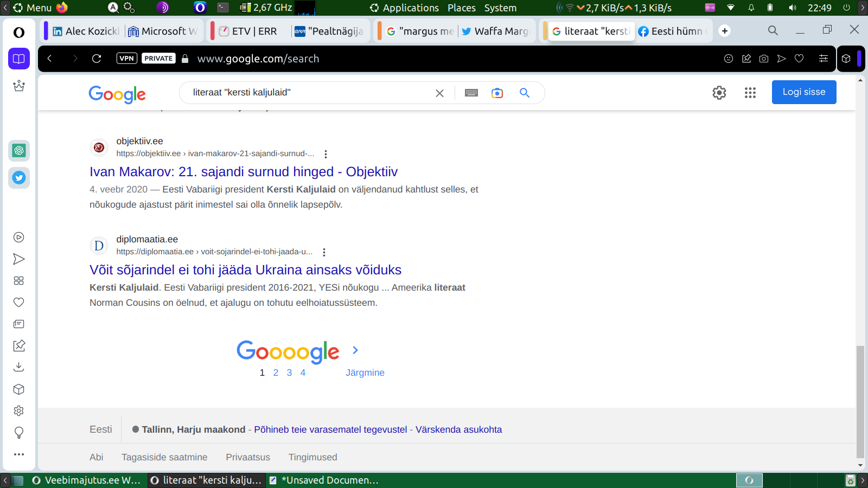Open the lightbulb tips icon in sidebar

click(x=19, y=433)
